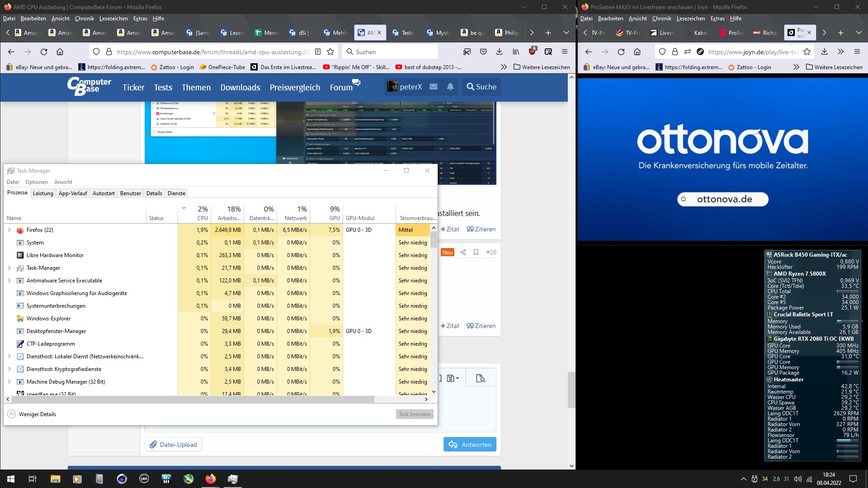Open the Optionen menu in Task-Manager
868x488 pixels.
click(36, 182)
